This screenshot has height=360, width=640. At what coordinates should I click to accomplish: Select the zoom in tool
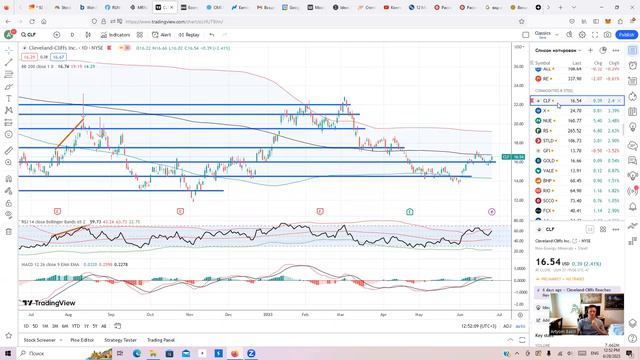click(9, 162)
